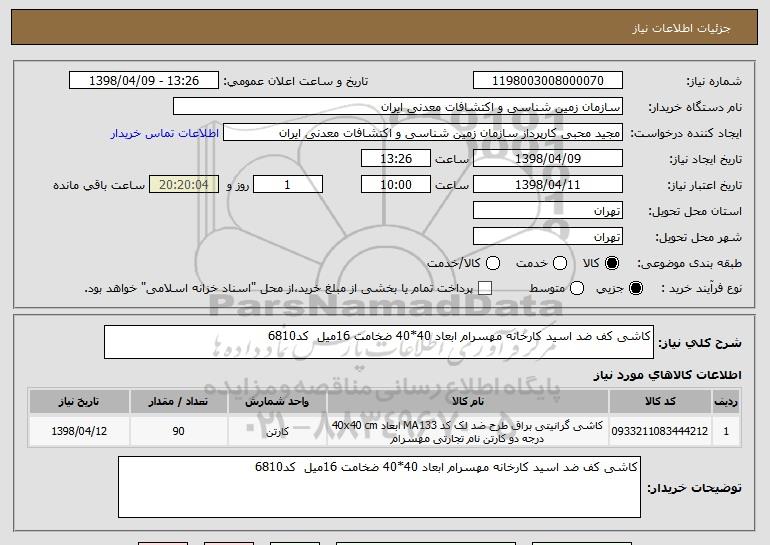Choose the متوسط purchase process option
The image size is (770, 545).
(x=577, y=288)
